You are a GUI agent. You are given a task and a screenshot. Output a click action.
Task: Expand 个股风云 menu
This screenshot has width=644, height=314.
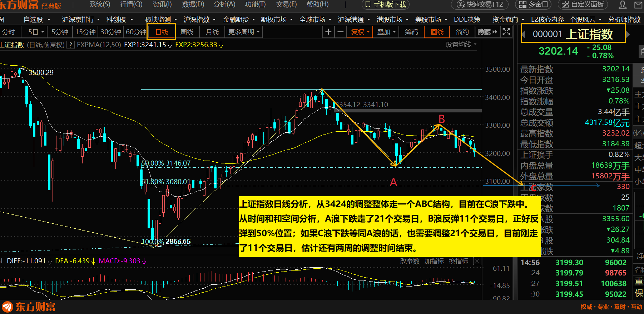[585, 20]
